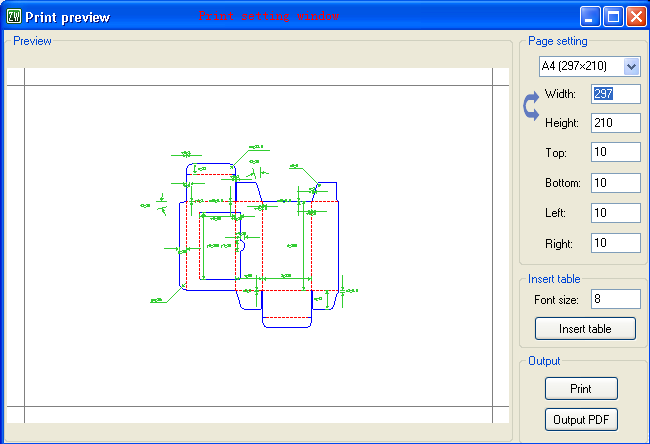
Task: Click the Right margin input field
Action: point(616,243)
